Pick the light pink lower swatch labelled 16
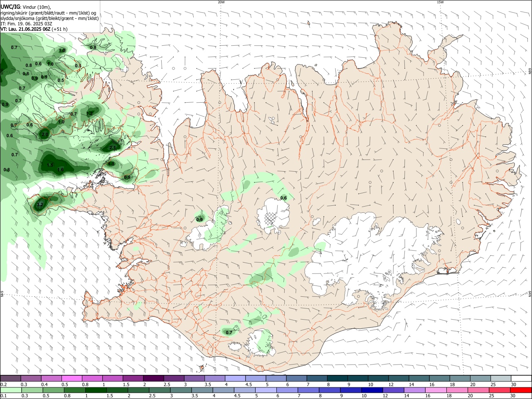 click(435, 390)
